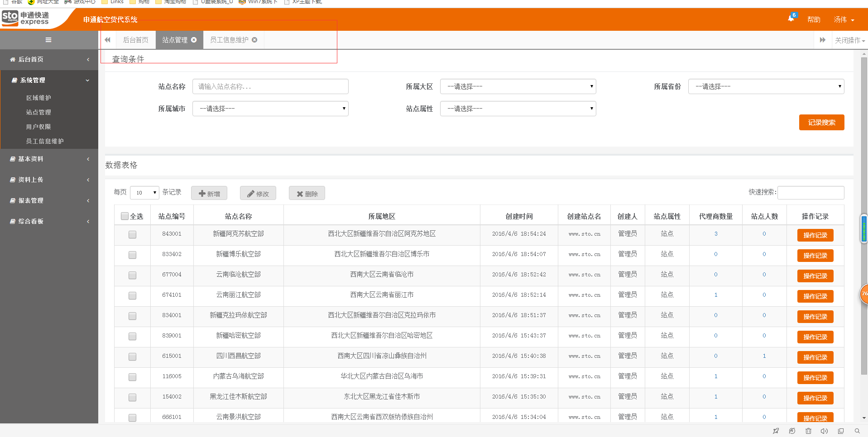Click the scrollbar down arrow at right
Screen dimensions: 868x437
864,418
